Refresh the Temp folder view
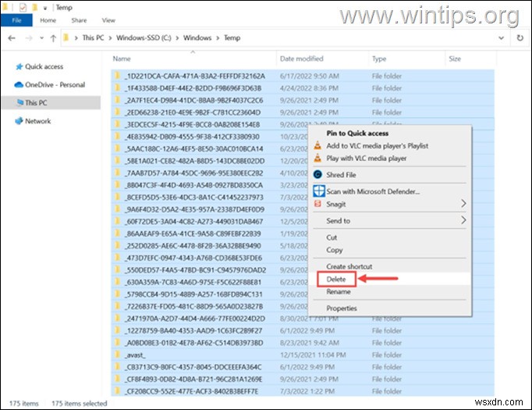 520,37
